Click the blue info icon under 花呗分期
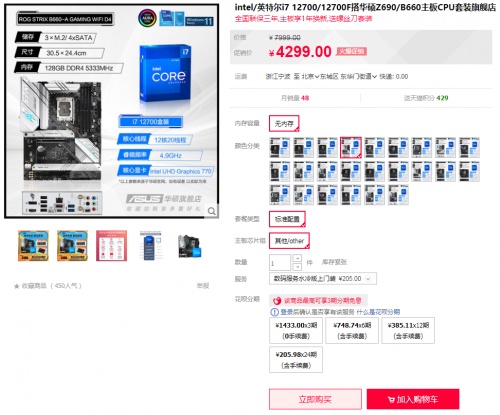500x415 pixels. [x=274, y=312]
